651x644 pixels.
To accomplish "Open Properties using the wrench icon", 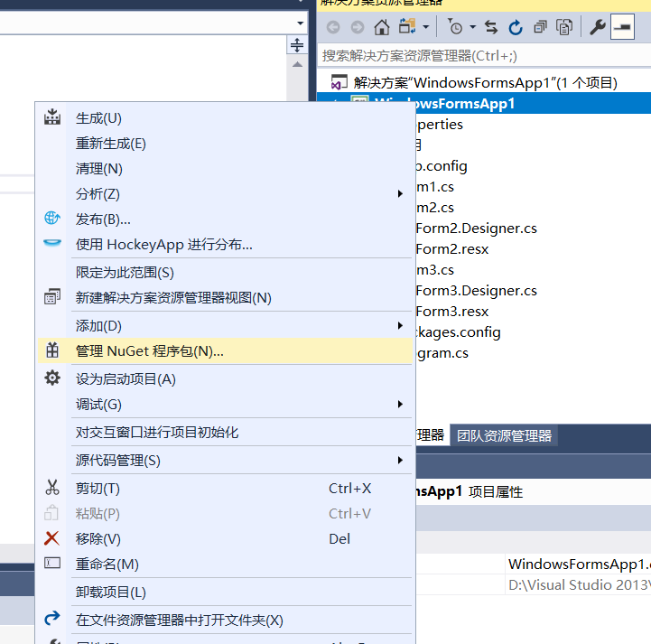I will tap(598, 27).
